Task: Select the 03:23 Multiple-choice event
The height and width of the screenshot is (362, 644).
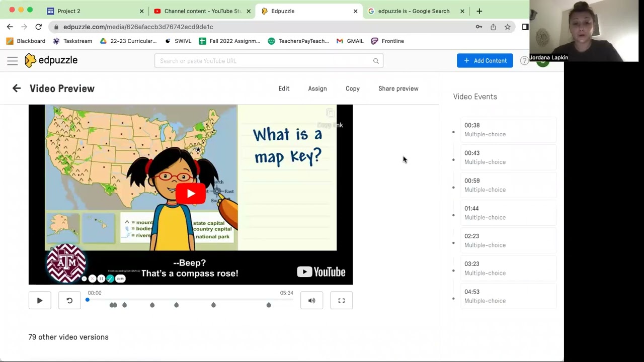Action: tap(509, 268)
